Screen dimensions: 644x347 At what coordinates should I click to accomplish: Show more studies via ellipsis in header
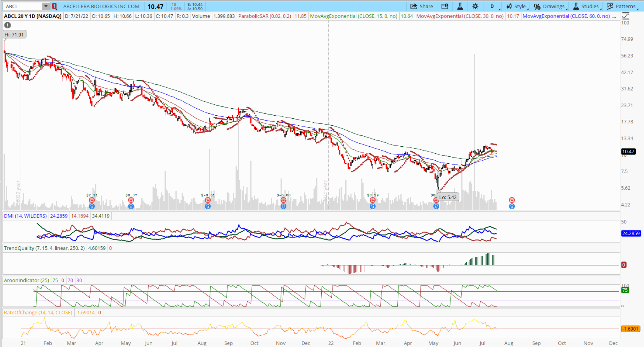point(614,16)
